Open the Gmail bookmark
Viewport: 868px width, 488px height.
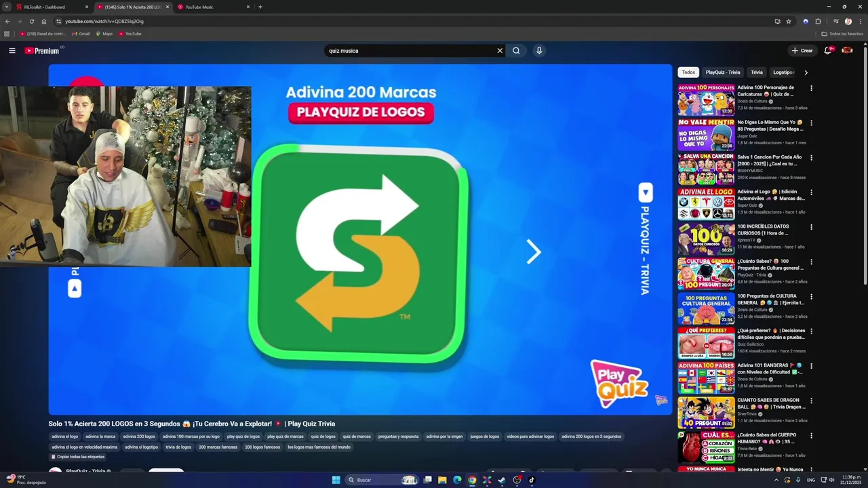click(x=81, y=34)
